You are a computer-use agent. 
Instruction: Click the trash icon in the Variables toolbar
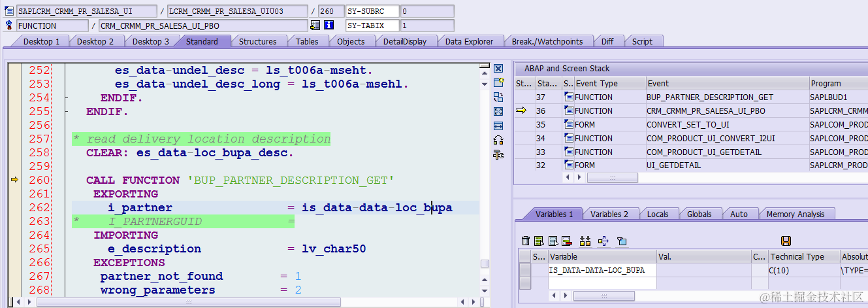point(526,241)
